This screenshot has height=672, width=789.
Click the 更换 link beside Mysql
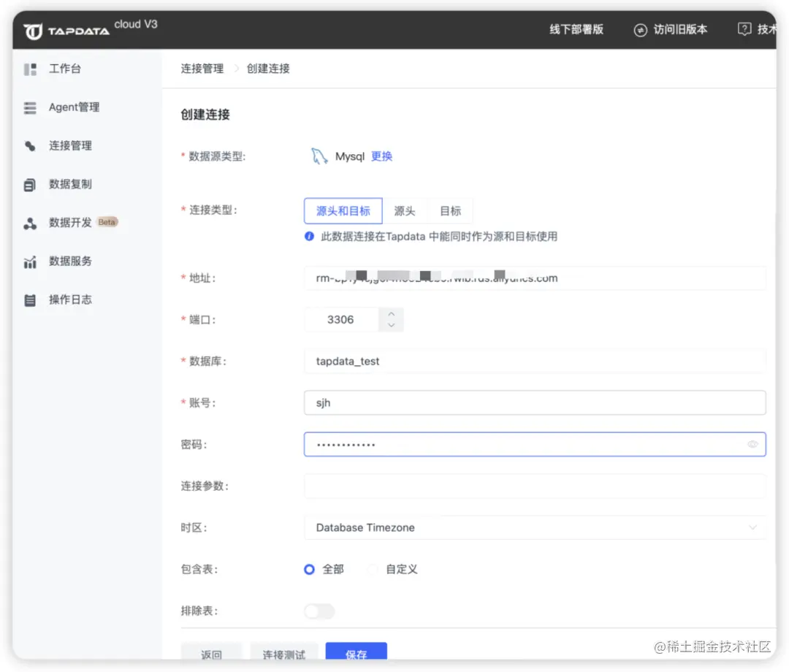tap(381, 156)
